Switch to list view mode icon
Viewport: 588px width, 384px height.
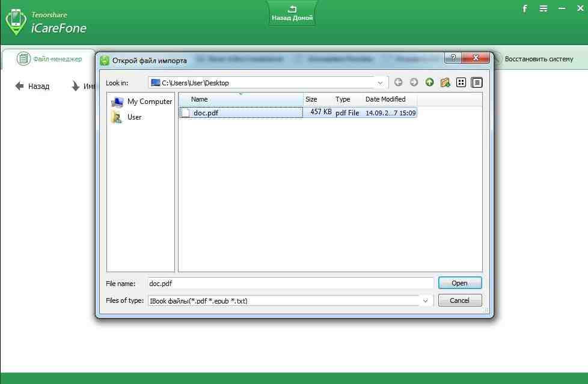pos(461,82)
